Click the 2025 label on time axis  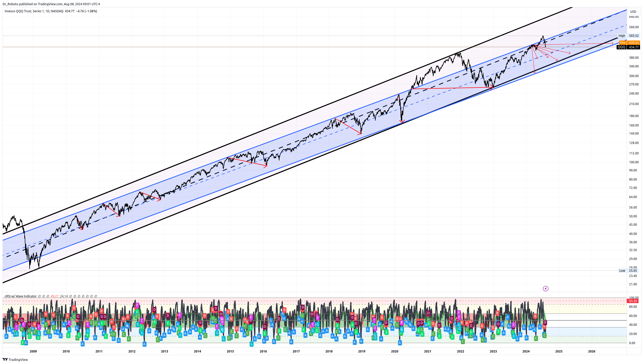(x=559, y=351)
